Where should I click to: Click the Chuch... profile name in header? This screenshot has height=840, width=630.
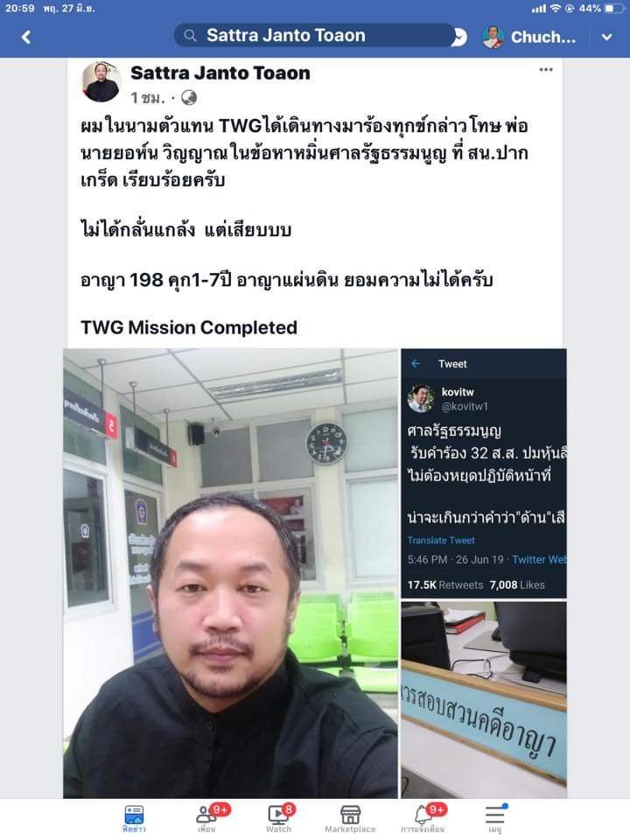click(542, 37)
